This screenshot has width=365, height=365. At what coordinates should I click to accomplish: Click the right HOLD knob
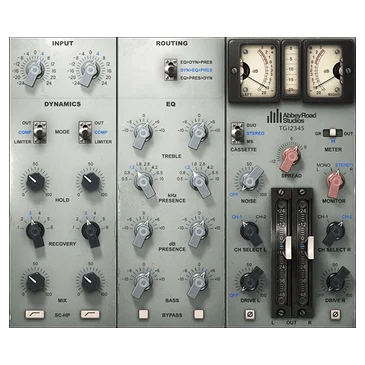tap(90, 181)
